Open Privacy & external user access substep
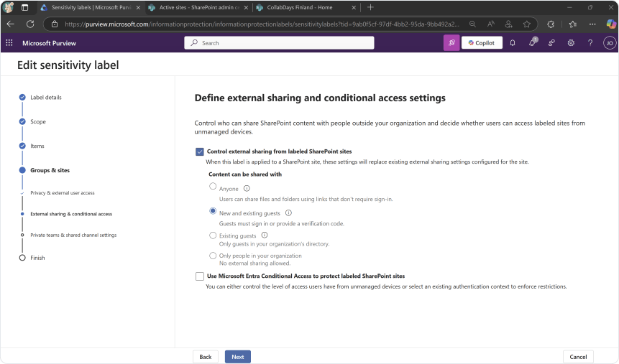Image resolution: width=619 pixels, height=364 pixels. coord(63,193)
